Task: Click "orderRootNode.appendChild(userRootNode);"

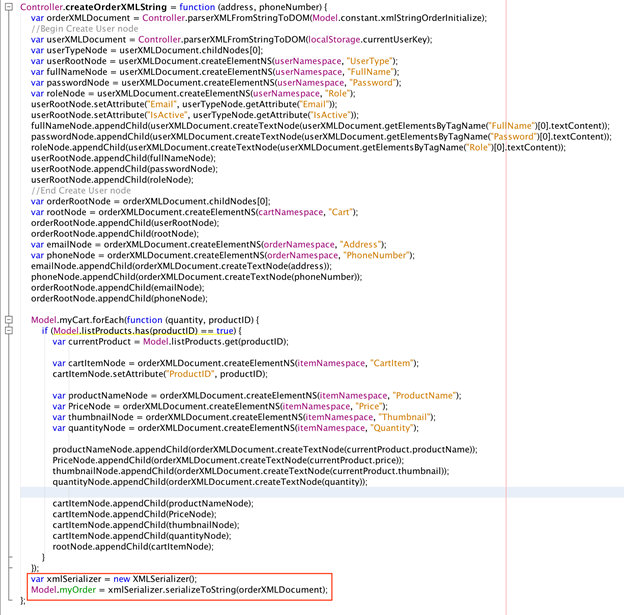Action: [125, 223]
